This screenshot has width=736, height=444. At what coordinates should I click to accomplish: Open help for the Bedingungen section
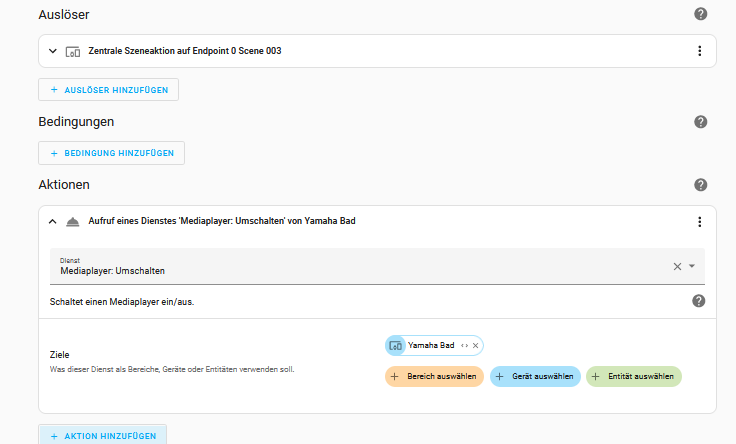[x=700, y=122]
